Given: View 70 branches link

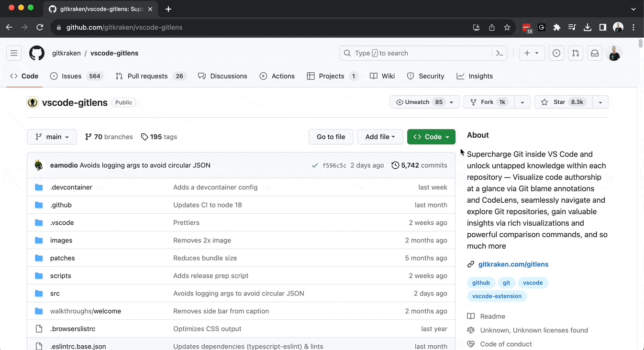Looking at the screenshot, I should pos(109,137).
